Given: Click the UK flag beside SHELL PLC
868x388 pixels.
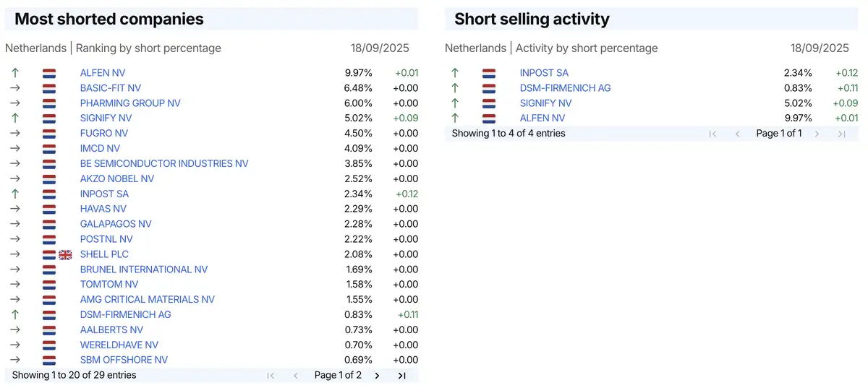Looking at the screenshot, I should point(65,255).
